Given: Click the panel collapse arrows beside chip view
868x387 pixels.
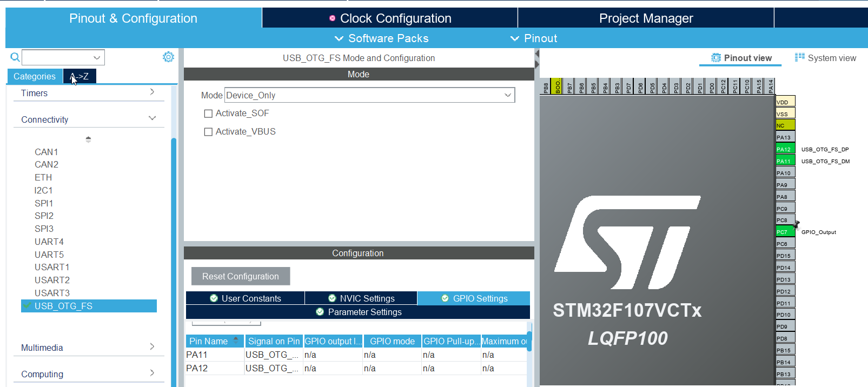Looking at the screenshot, I should click(x=537, y=59).
